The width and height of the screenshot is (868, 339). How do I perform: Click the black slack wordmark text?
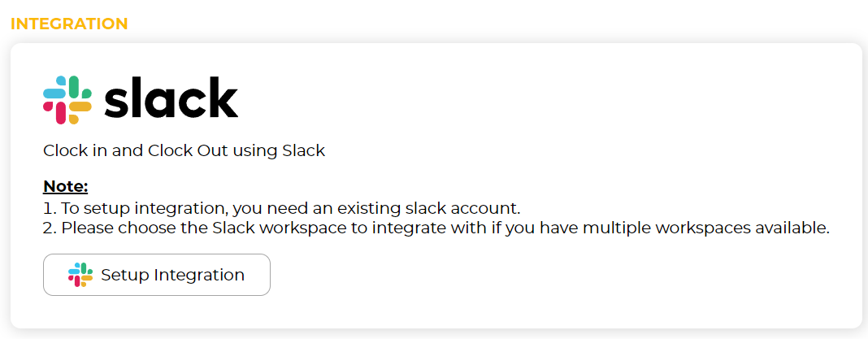171,97
